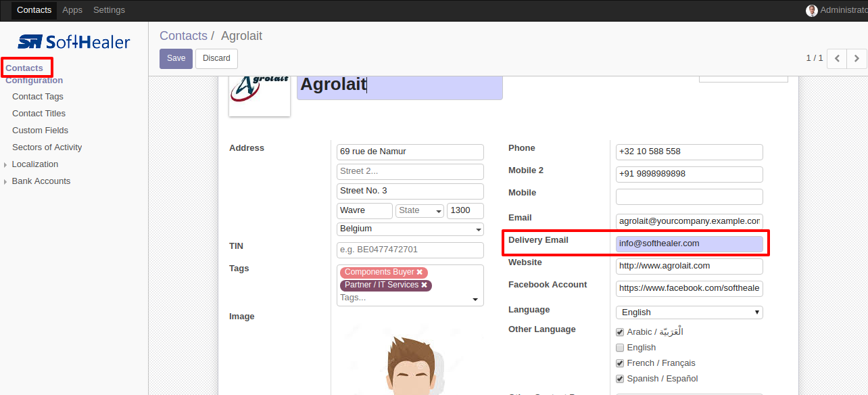Click the Street No. 3 field
The image size is (868, 395).
(410, 191)
